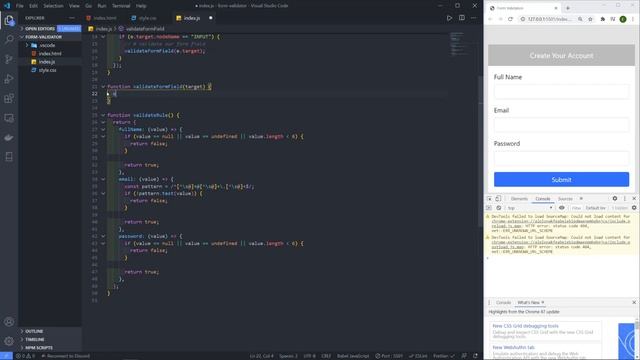The image size is (640, 360).
Task: Open the Run and Debug view
Action: point(9,79)
